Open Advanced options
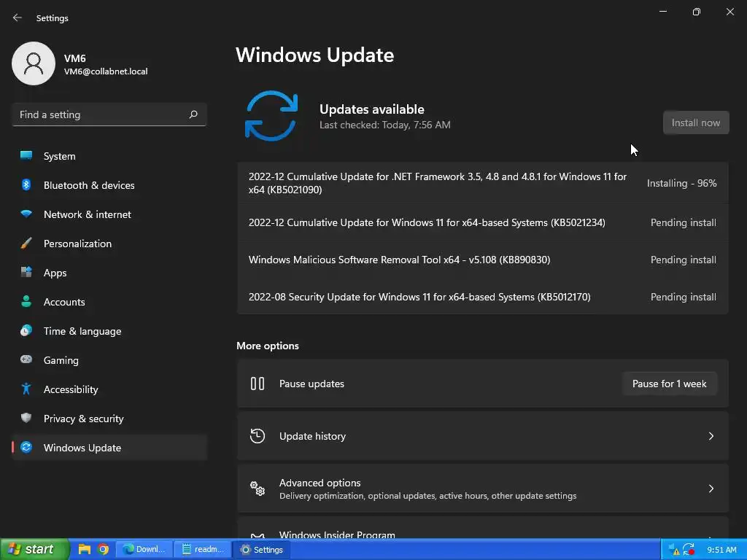 click(483, 489)
